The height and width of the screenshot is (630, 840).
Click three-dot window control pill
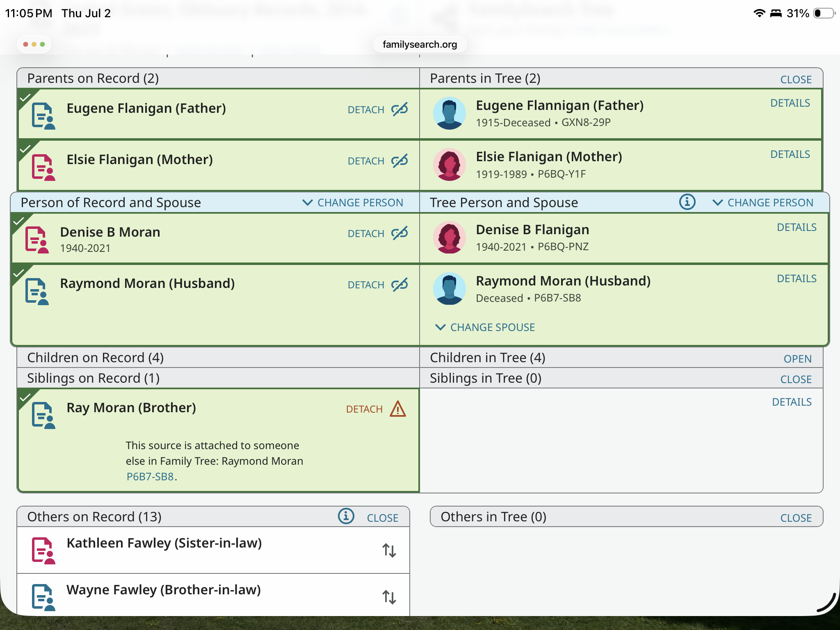pyautogui.click(x=34, y=44)
